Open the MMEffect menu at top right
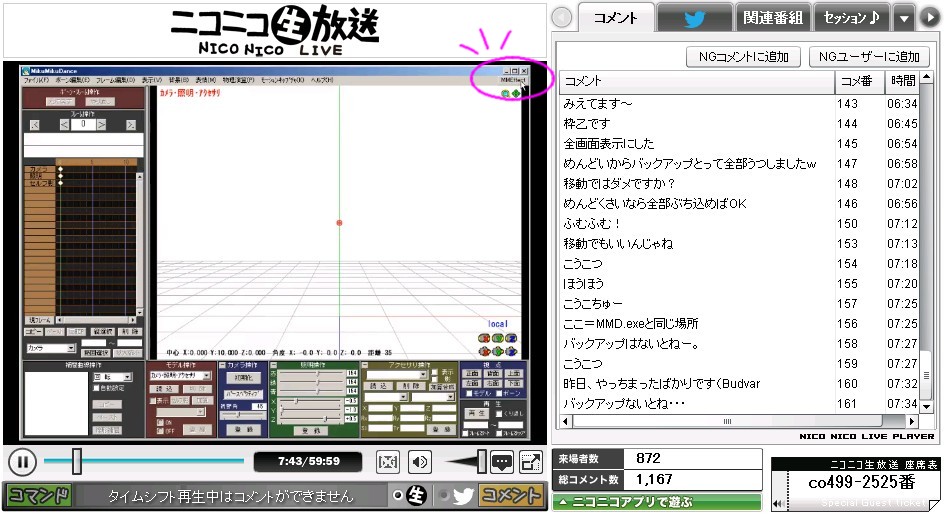This screenshot has height=514, width=944. [x=513, y=80]
